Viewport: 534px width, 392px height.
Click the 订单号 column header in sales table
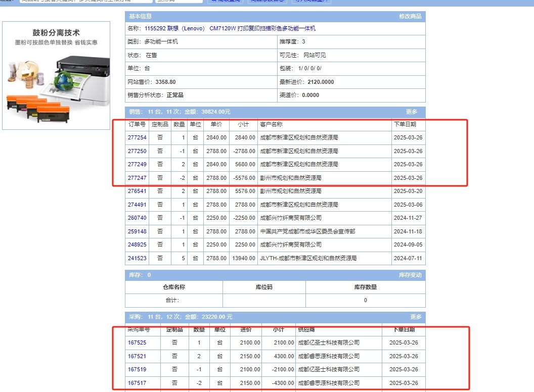[x=137, y=125]
